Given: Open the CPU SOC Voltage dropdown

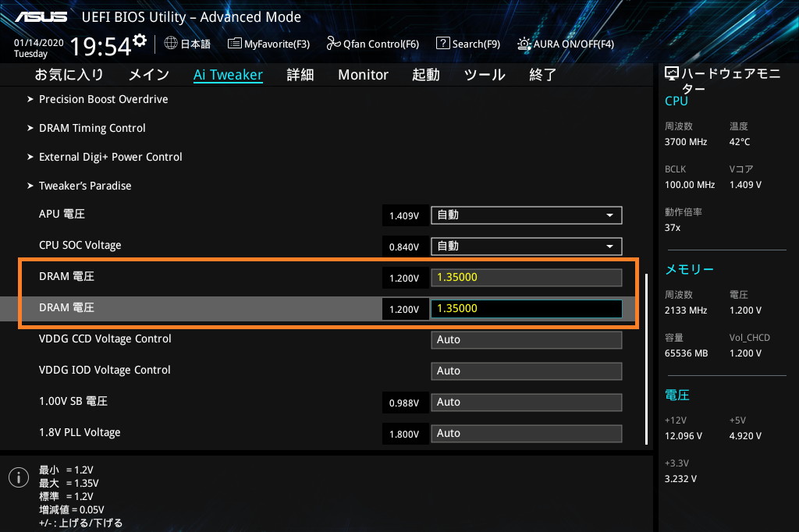Looking at the screenshot, I should 527,246.
